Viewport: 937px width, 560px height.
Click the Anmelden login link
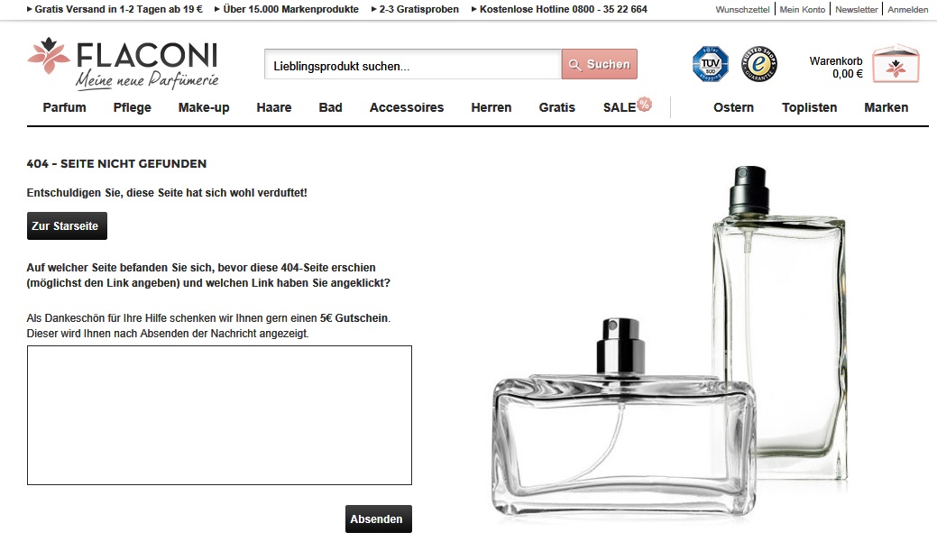[908, 10]
